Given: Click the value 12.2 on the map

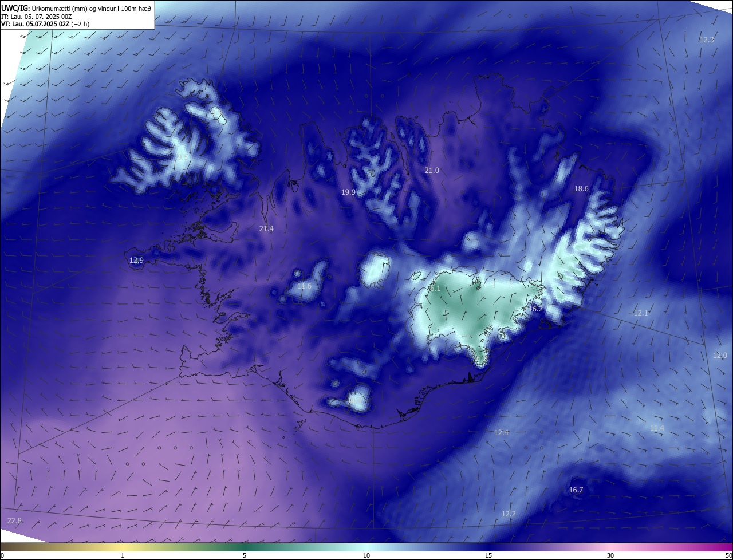Looking at the screenshot, I should (509, 514).
